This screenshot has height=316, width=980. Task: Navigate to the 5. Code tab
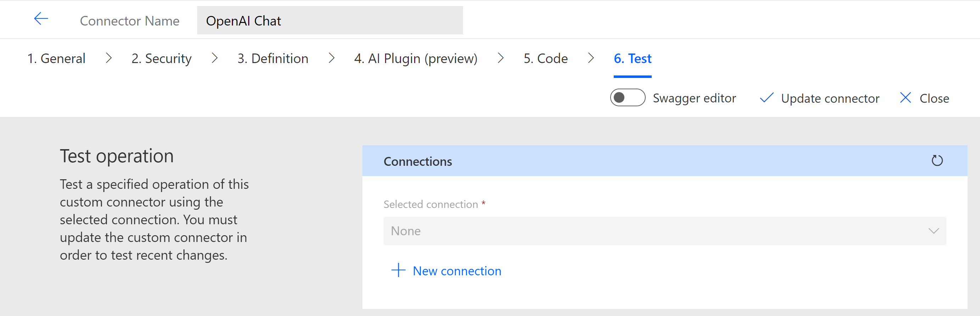click(x=545, y=58)
